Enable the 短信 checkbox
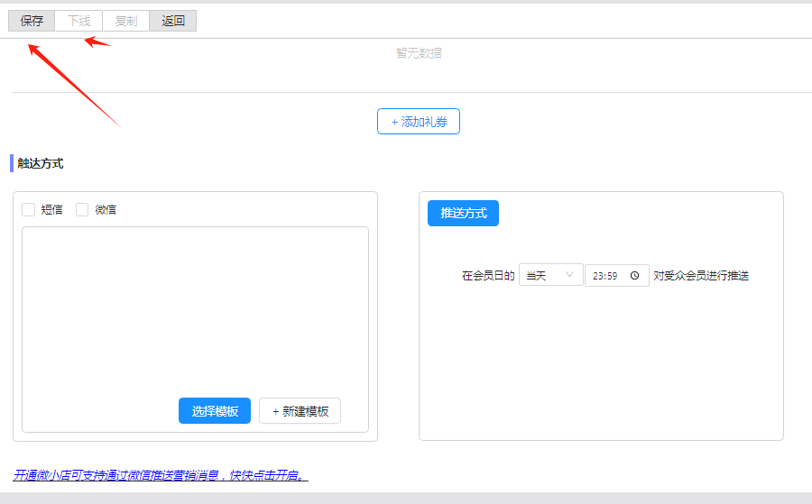812x504 pixels. (x=29, y=209)
